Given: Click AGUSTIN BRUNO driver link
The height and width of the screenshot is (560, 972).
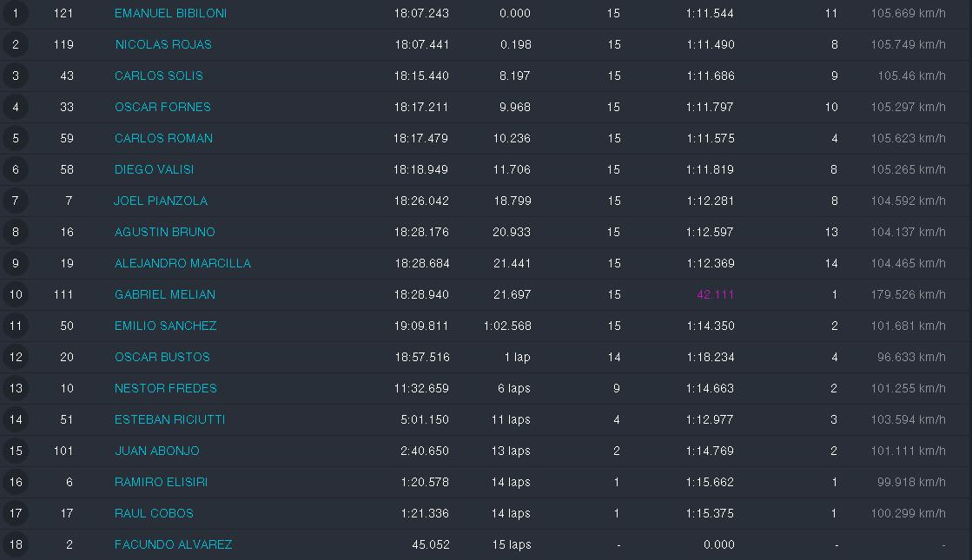Looking at the screenshot, I should tap(165, 232).
